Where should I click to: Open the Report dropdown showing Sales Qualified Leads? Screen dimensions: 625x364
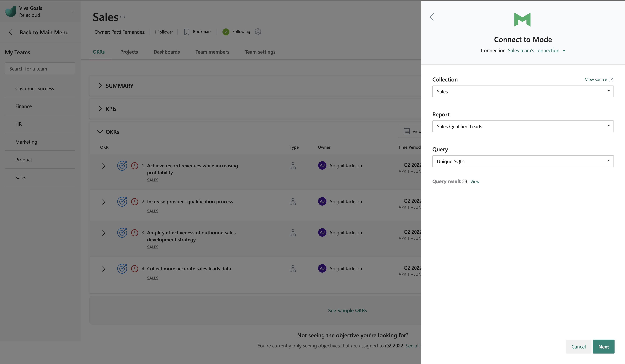523,127
